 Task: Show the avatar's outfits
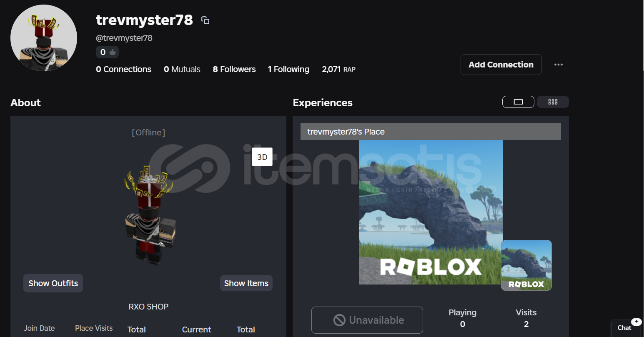tap(53, 283)
